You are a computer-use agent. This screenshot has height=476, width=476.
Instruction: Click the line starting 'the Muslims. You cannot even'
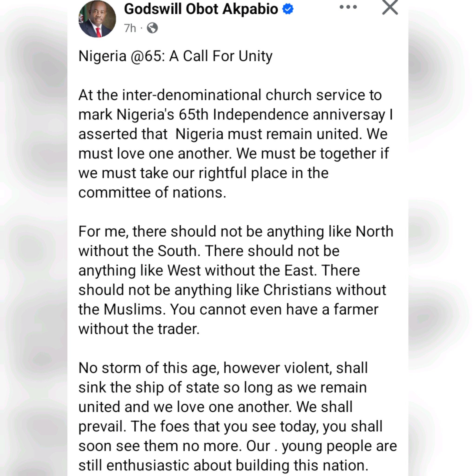click(x=228, y=309)
